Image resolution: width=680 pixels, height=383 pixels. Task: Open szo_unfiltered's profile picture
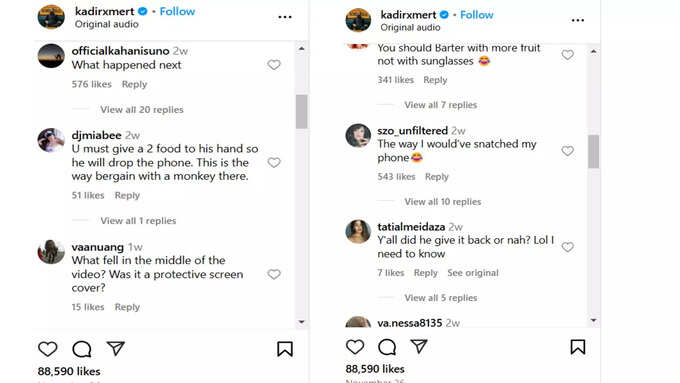358,135
